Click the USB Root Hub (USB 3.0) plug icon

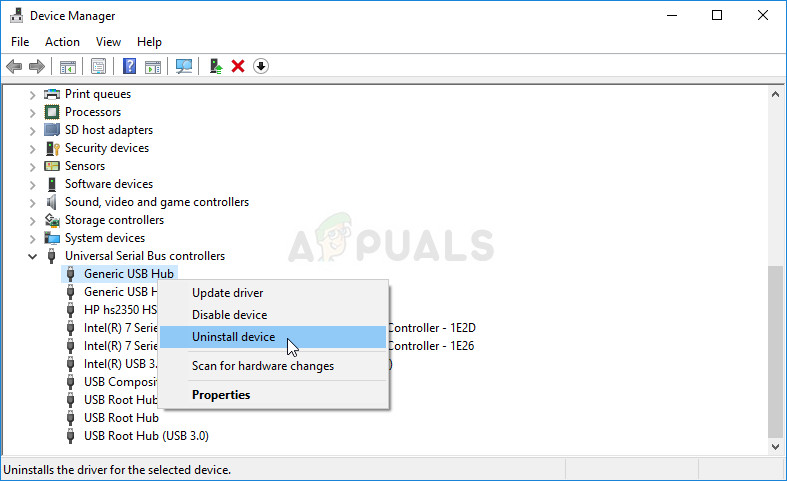tap(71, 436)
